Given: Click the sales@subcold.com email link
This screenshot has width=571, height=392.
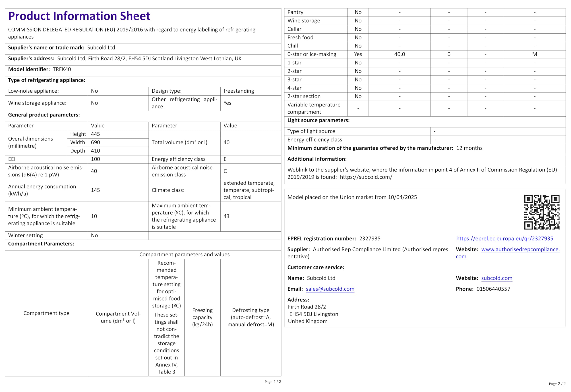Looking at the screenshot, I should (330, 289).
